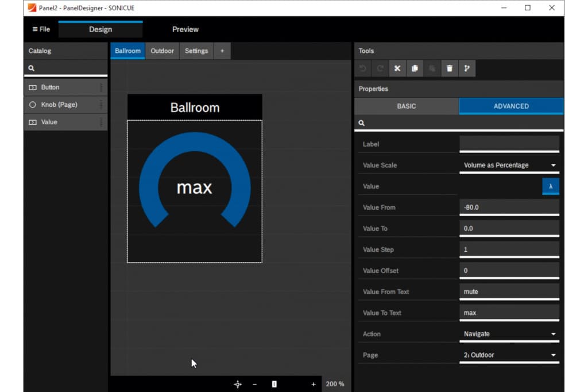
Task: Click the lambda expression button for Value
Action: coord(550,186)
